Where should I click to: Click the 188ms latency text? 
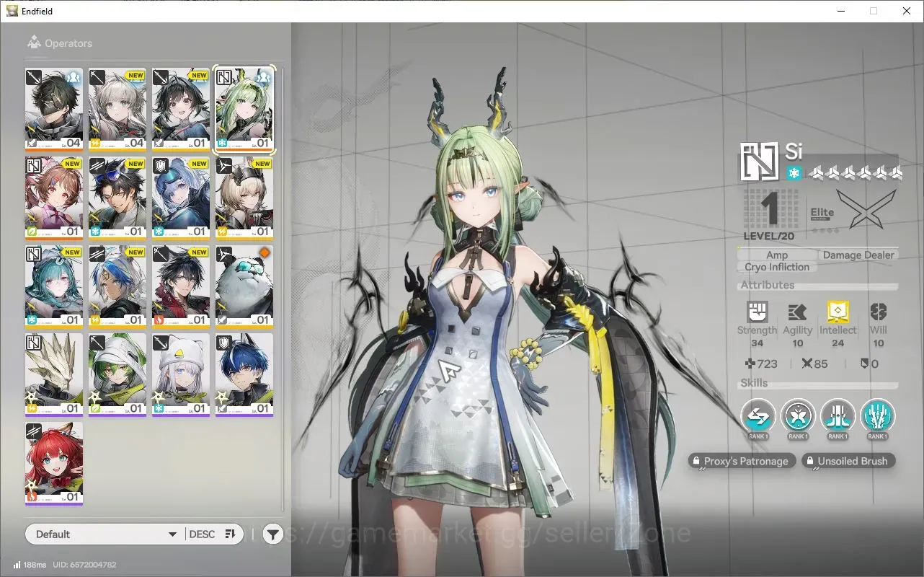35,565
